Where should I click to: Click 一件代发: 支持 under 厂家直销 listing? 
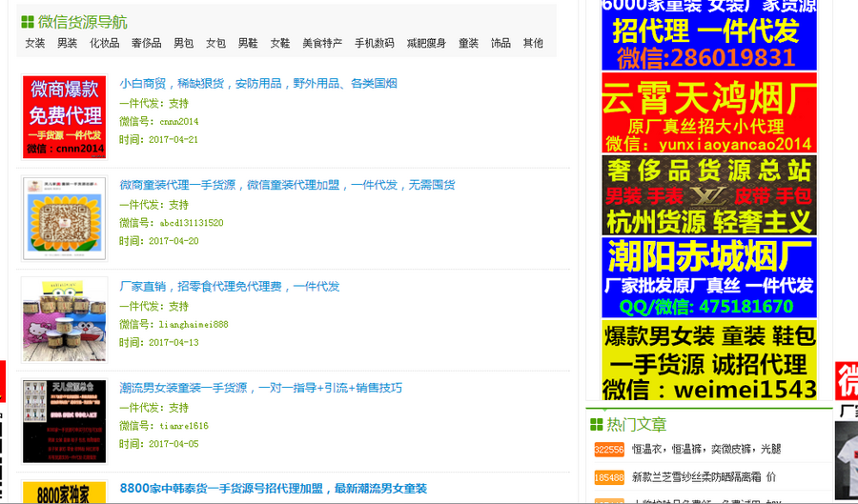click(x=153, y=307)
